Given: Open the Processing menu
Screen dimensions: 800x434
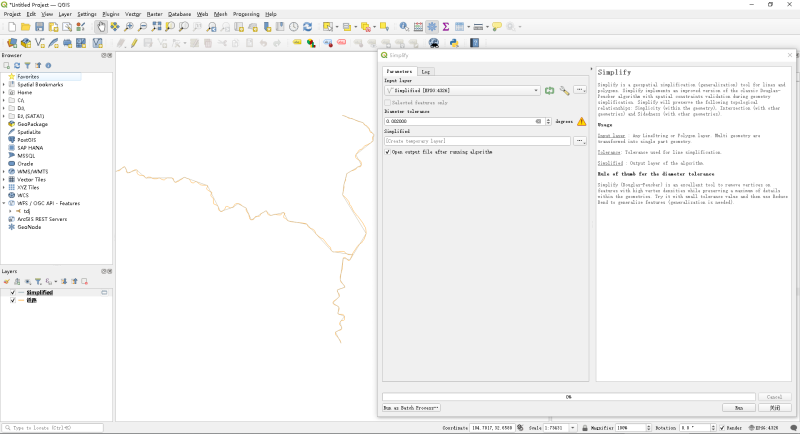Looking at the screenshot, I should point(246,14).
